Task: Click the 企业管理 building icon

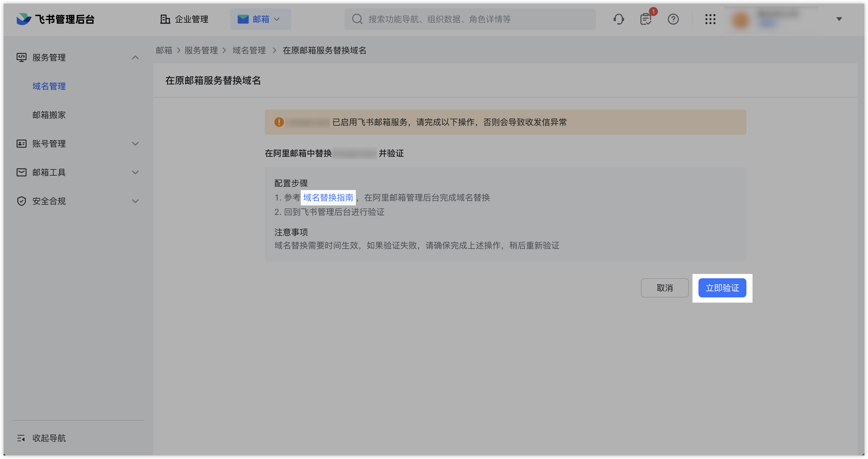Action: click(x=165, y=19)
